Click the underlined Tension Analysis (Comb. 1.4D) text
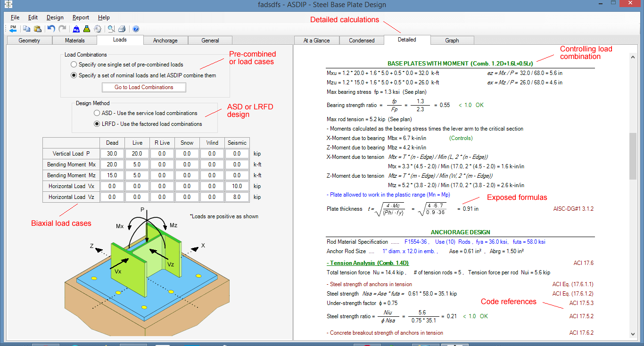Screen dimensions: 644x346 click(367, 263)
